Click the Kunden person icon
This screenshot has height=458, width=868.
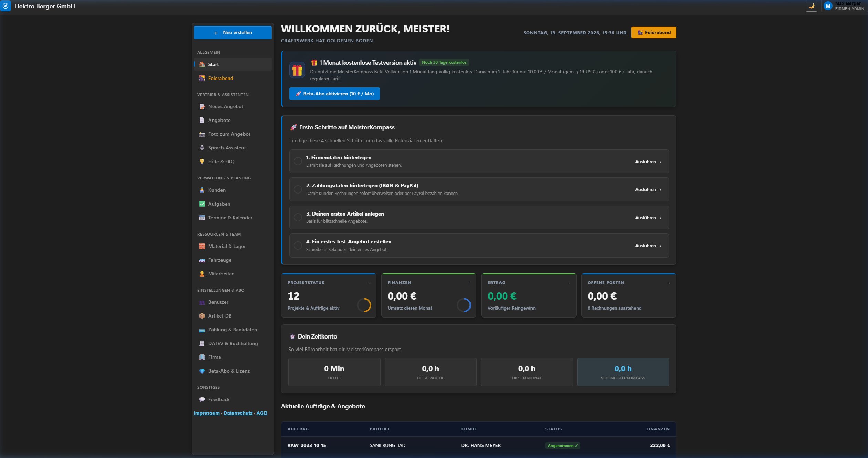(202, 190)
